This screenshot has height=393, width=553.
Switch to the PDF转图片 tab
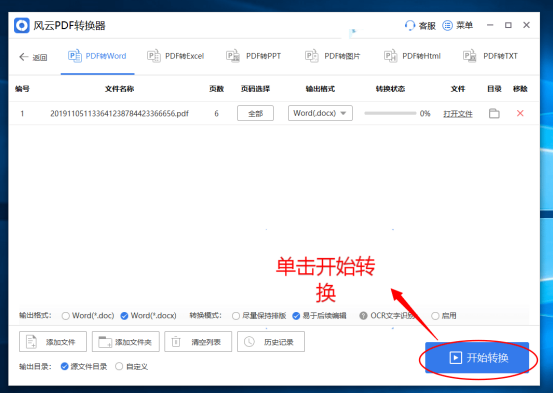coord(332,56)
